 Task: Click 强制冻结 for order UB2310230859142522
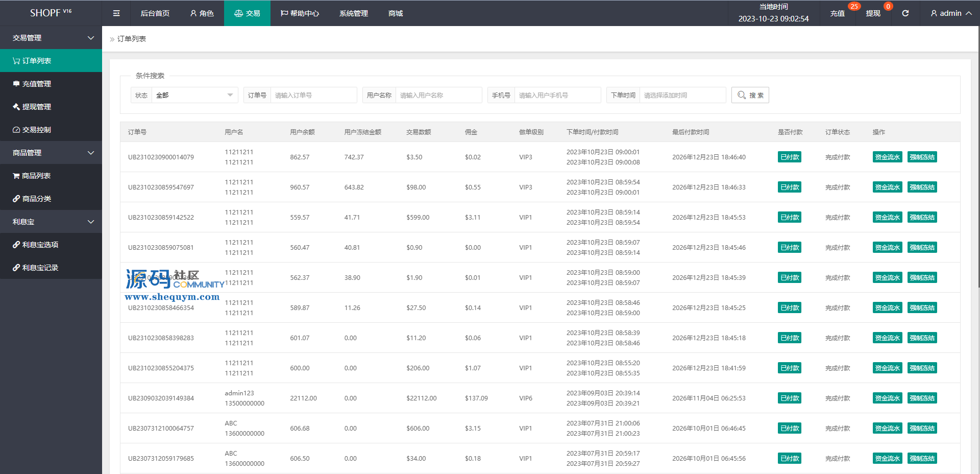922,218
